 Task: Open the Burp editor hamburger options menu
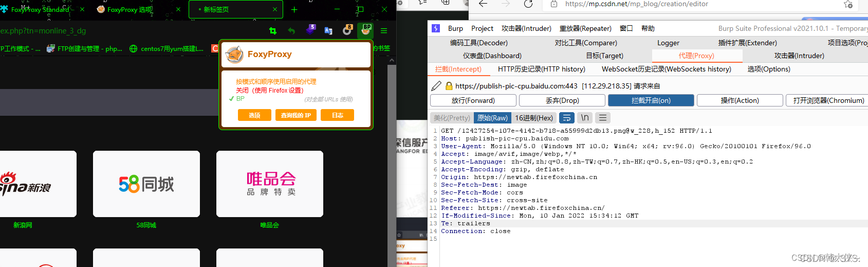click(x=603, y=118)
